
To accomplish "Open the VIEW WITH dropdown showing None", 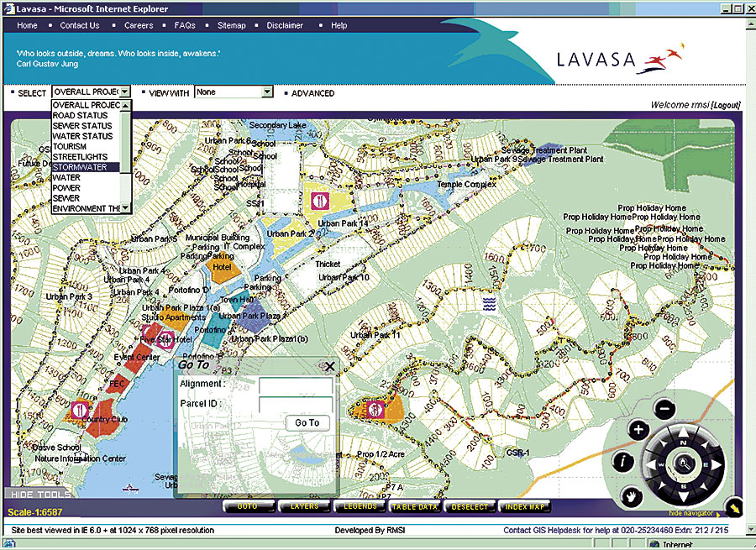I will 234,92.
